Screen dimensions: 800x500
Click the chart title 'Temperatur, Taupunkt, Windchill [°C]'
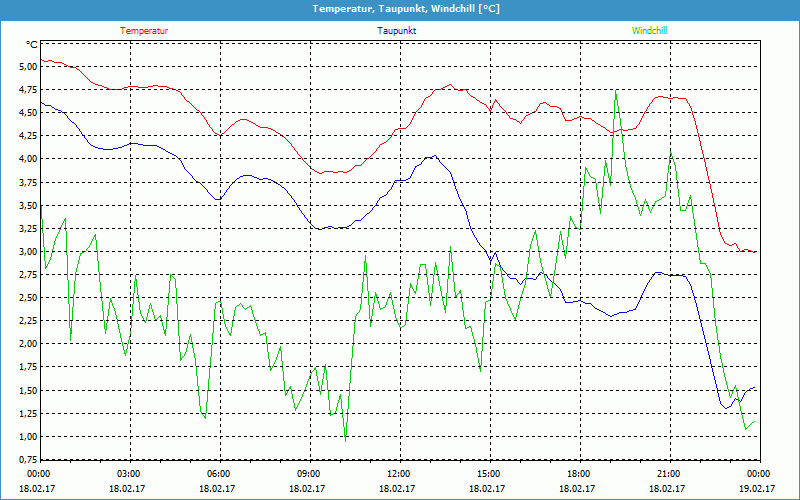coord(406,9)
